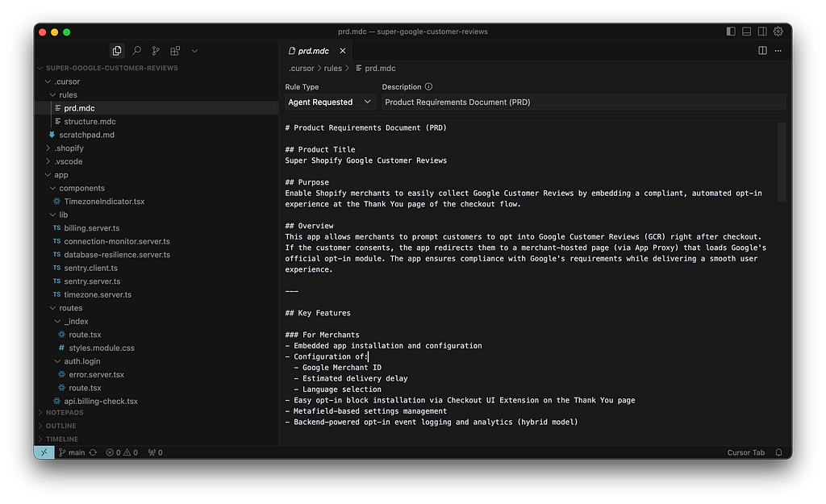Click the Description info icon

coord(428,87)
